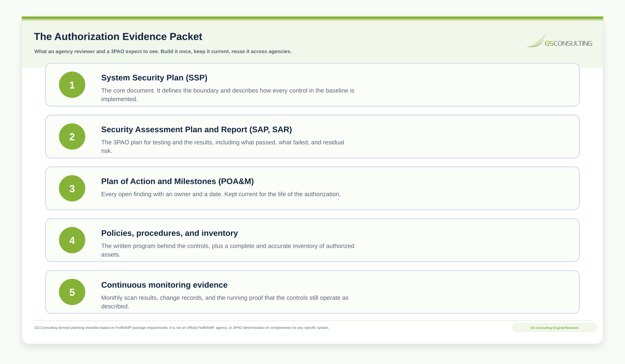Click the written program behind the controls text
625x364 pixels.
[228, 250]
